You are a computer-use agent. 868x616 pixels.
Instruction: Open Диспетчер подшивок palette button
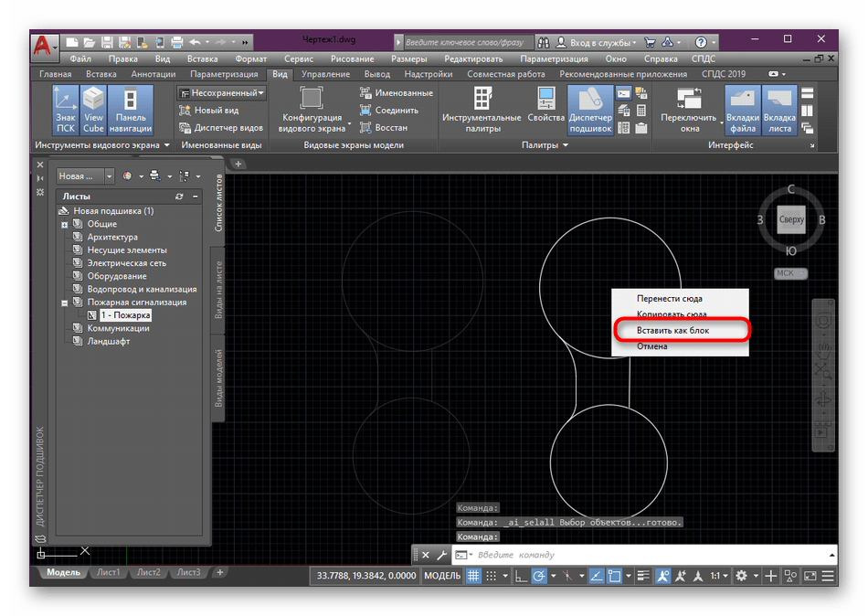589,110
